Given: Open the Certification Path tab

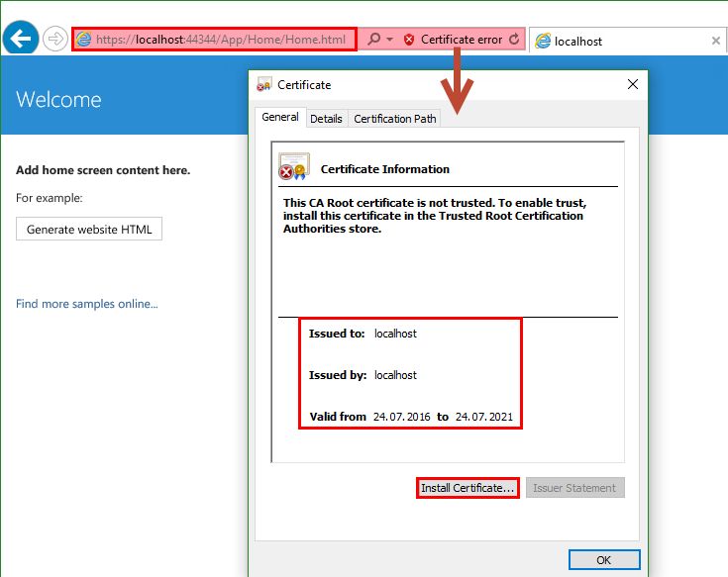Looking at the screenshot, I should click(x=394, y=119).
